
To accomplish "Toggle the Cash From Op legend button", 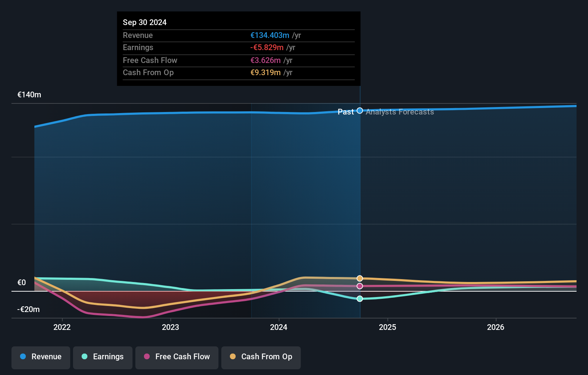I will 261,357.
